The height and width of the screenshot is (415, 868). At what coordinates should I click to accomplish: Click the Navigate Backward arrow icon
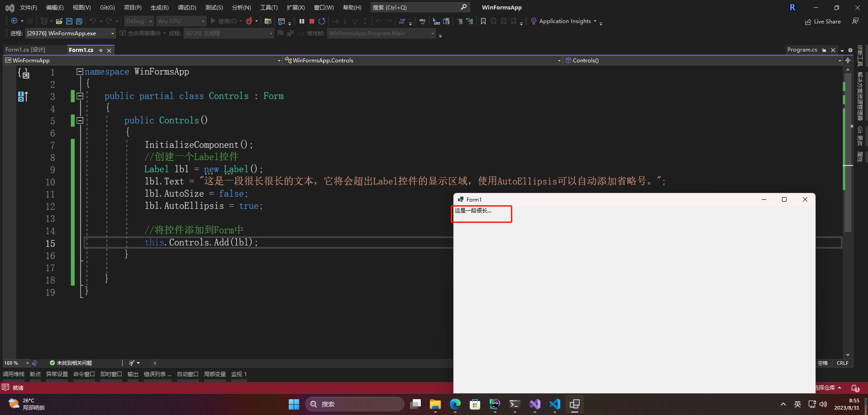14,21
